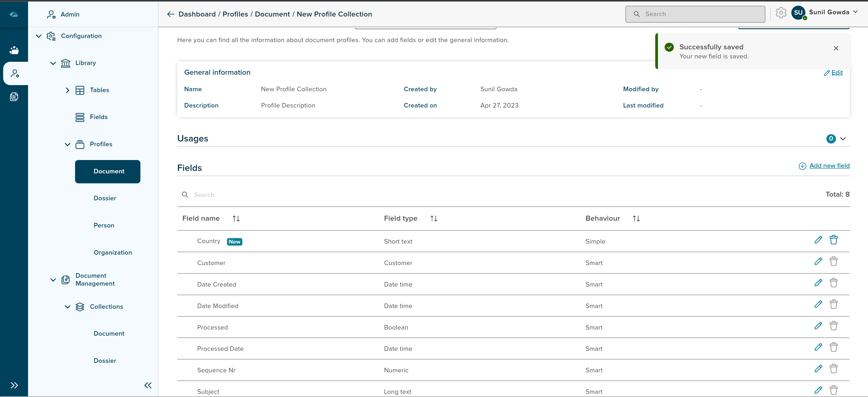The image size is (868, 397).
Task: Delete the Country field with trash icon
Action: click(833, 240)
